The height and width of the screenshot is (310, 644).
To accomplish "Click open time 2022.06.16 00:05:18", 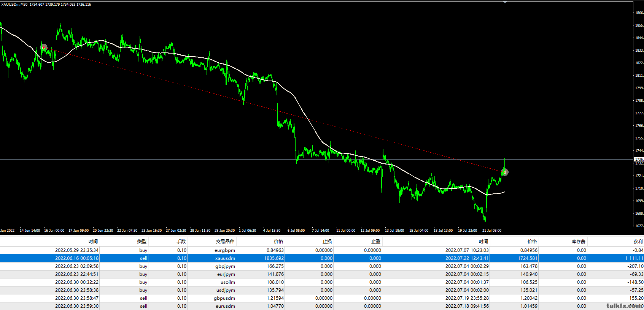I will [77, 258].
